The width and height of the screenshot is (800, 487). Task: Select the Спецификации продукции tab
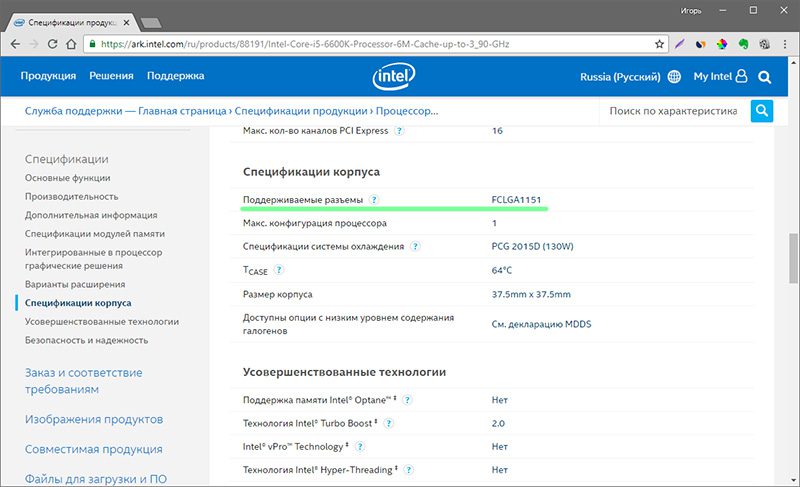pyautogui.click(x=71, y=23)
